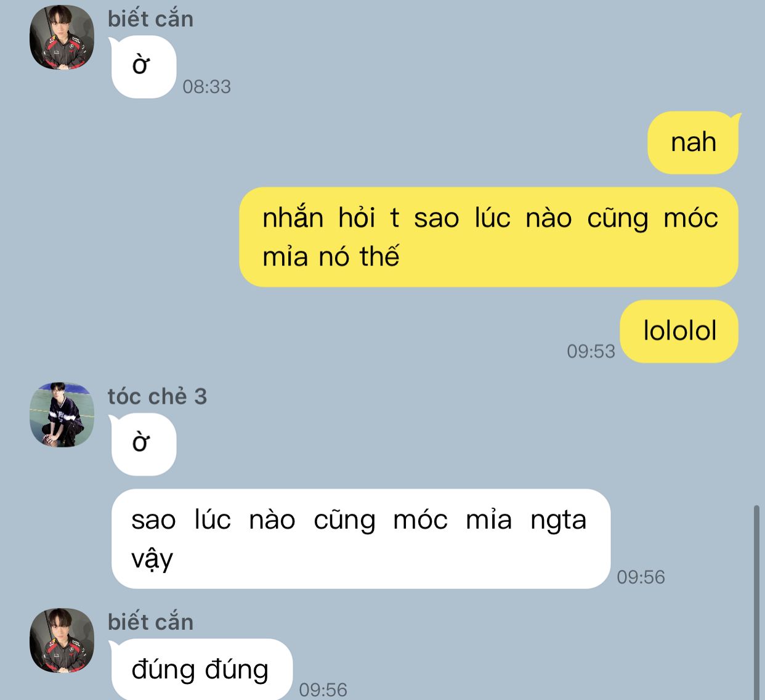Tap the 09:53 timestamp next to lololol
765x700 pixels.
pyautogui.click(x=591, y=351)
